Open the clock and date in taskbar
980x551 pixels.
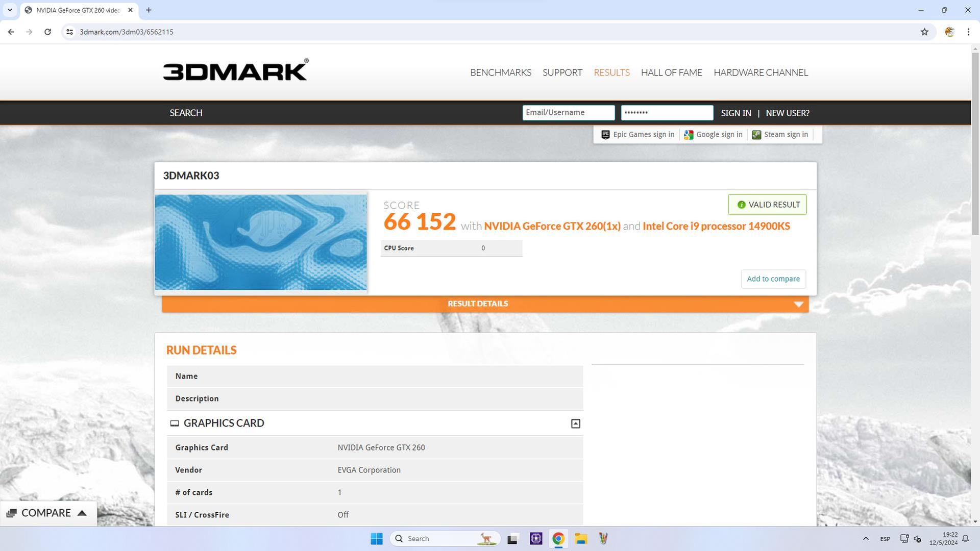click(x=943, y=539)
